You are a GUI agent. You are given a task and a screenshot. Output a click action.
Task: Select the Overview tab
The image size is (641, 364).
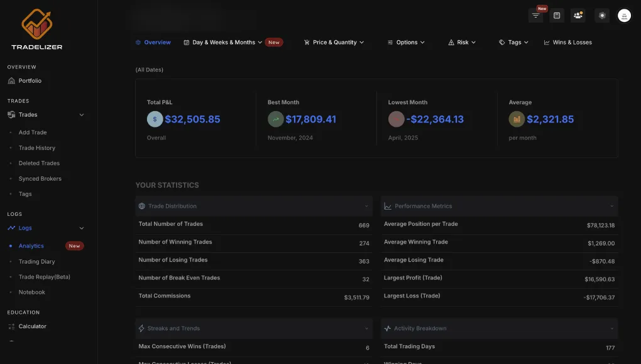pyautogui.click(x=153, y=43)
